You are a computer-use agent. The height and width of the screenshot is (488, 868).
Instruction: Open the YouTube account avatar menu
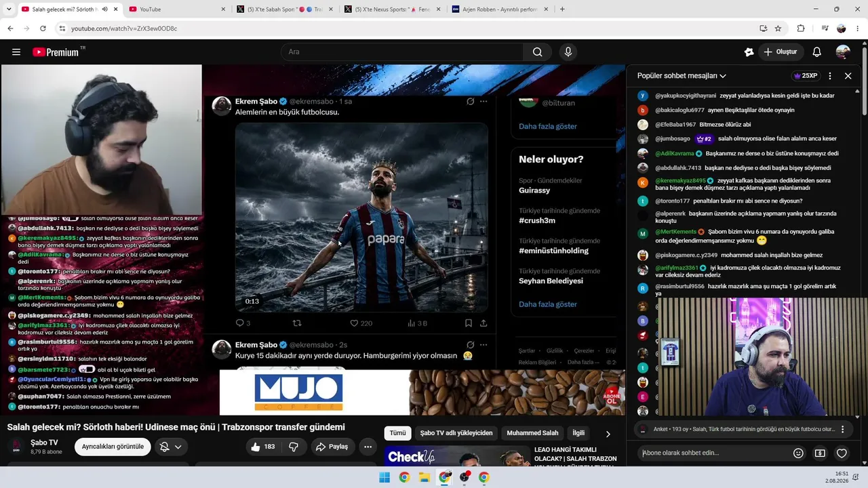click(x=843, y=52)
